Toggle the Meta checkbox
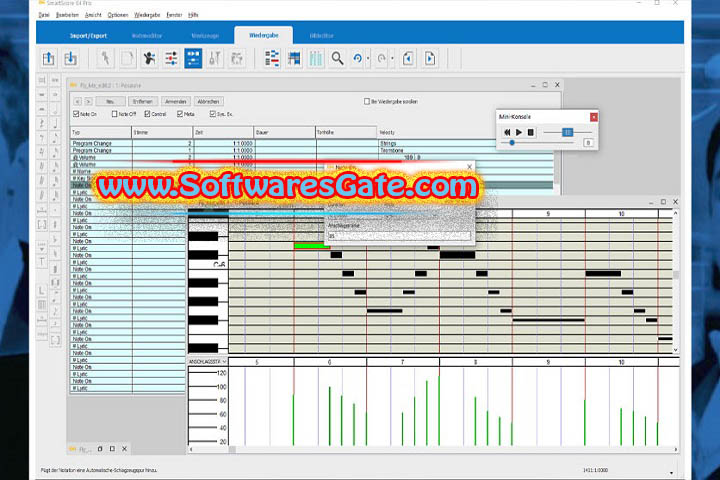 point(180,114)
